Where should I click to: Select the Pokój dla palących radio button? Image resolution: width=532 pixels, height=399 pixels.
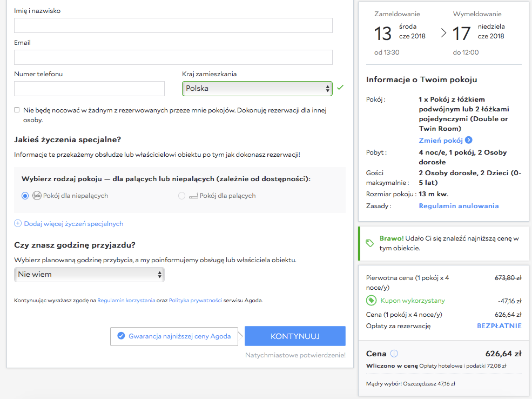182,196
